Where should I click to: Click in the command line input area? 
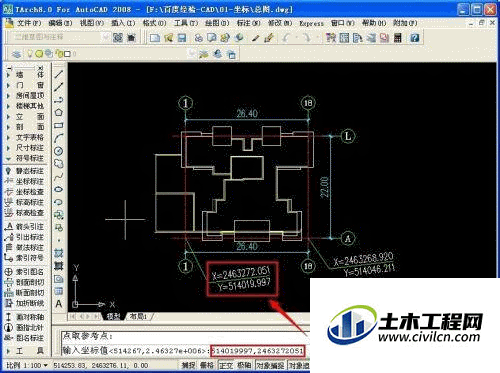tap(185, 350)
